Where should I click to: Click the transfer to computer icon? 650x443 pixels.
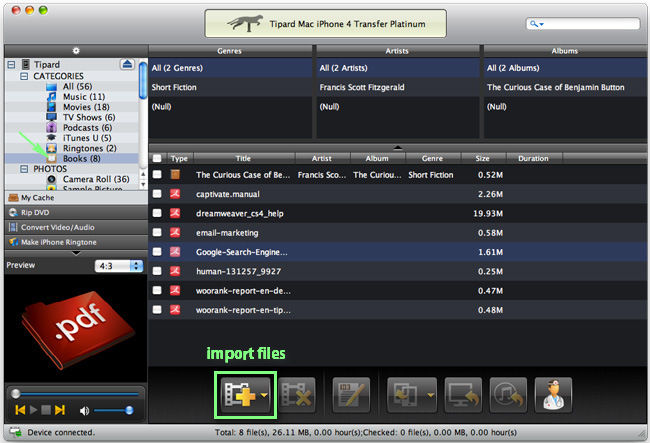click(463, 395)
